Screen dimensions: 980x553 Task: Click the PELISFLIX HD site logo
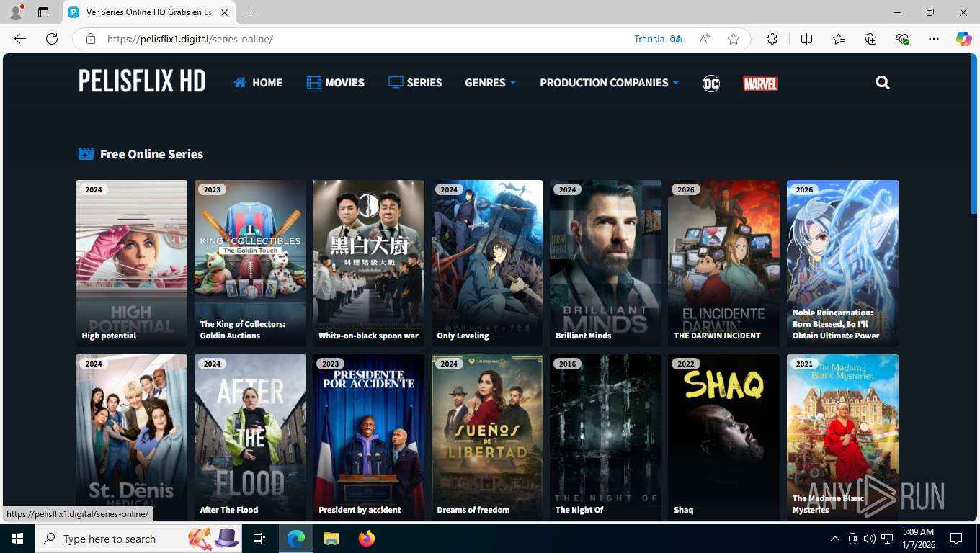click(x=142, y=81)
